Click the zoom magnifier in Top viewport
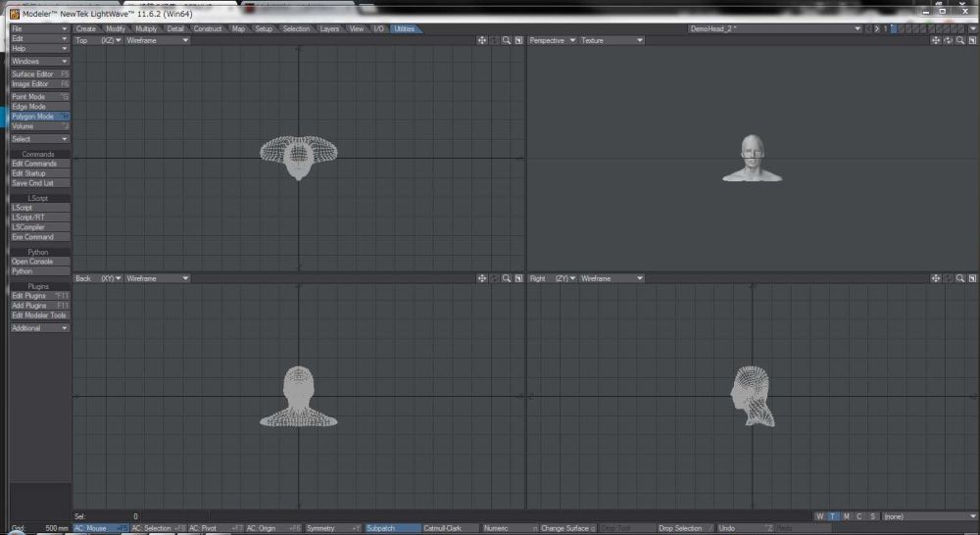Screen dimensions: 980x535 tap(507, 40)
